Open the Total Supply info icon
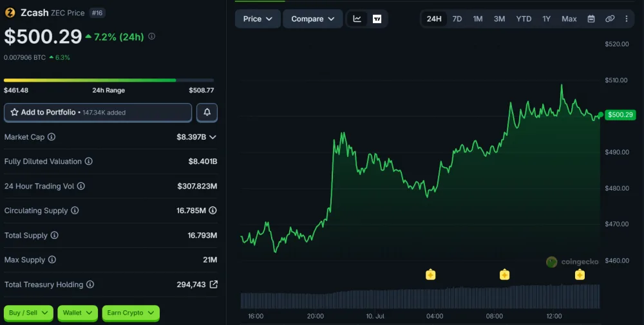Screen dimensions: 644x325 coord(54,235)
